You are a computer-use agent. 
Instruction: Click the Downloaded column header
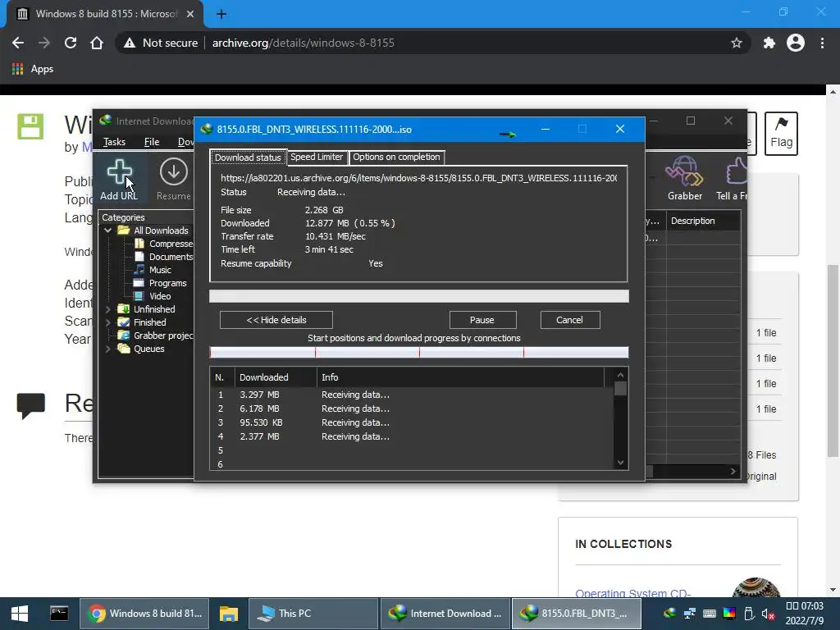coord(276,377)
